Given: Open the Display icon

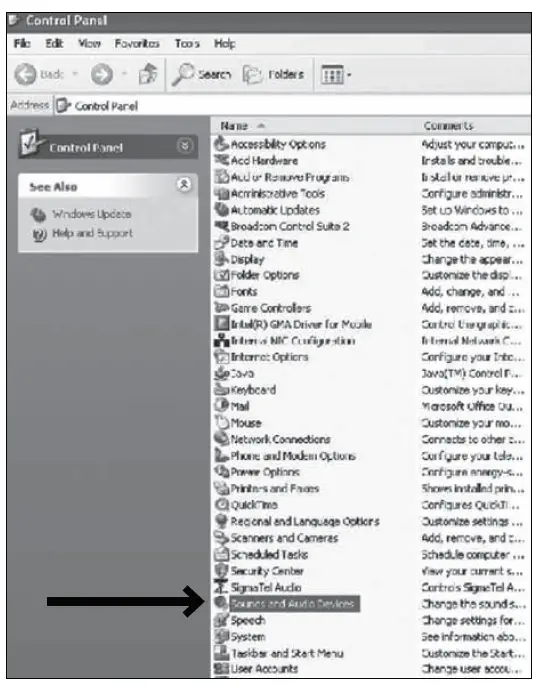Looking at the screenshot, I should coord(221,259).
